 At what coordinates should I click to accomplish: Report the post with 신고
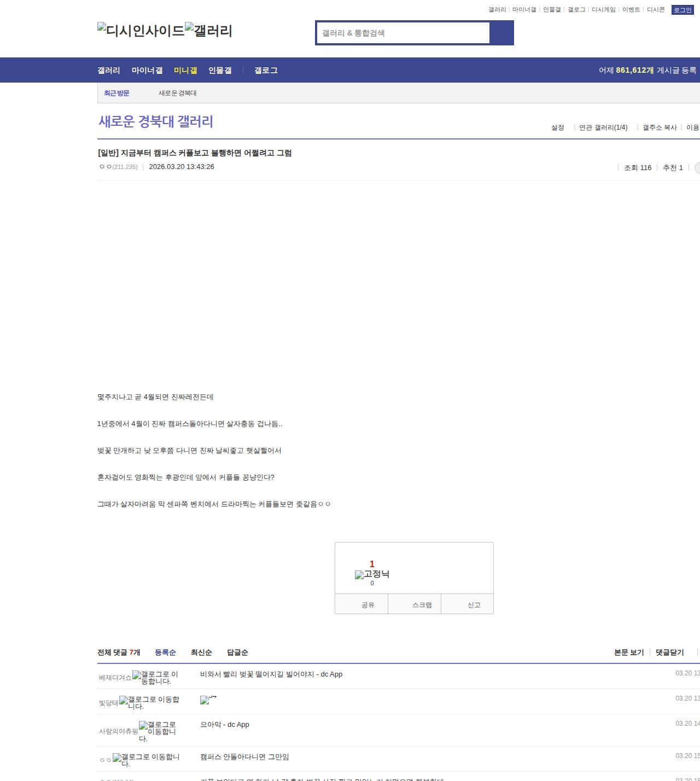pyautogui.click(x=468, y=604)
